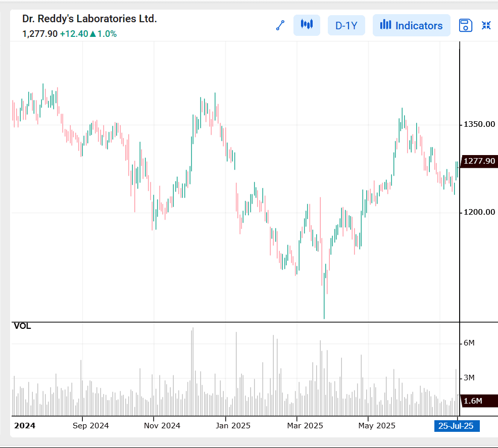Save the chart with the floppy disk icon

pos(465,25)
